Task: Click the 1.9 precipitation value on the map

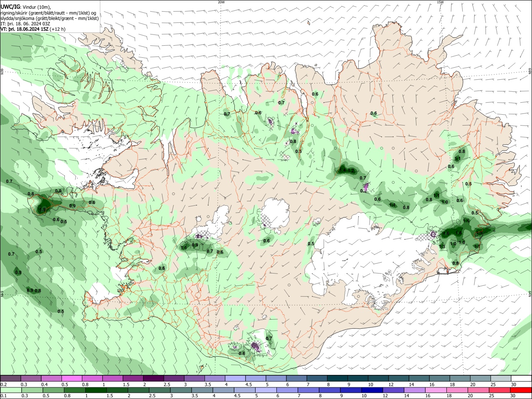Action: [x=42, y=210]
